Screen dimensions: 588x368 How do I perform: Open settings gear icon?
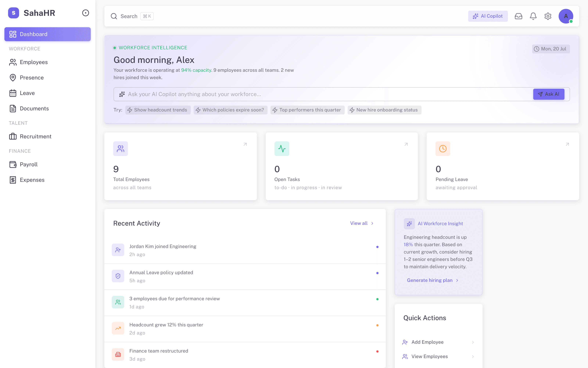pyautogui.click(x=548, y=16)
